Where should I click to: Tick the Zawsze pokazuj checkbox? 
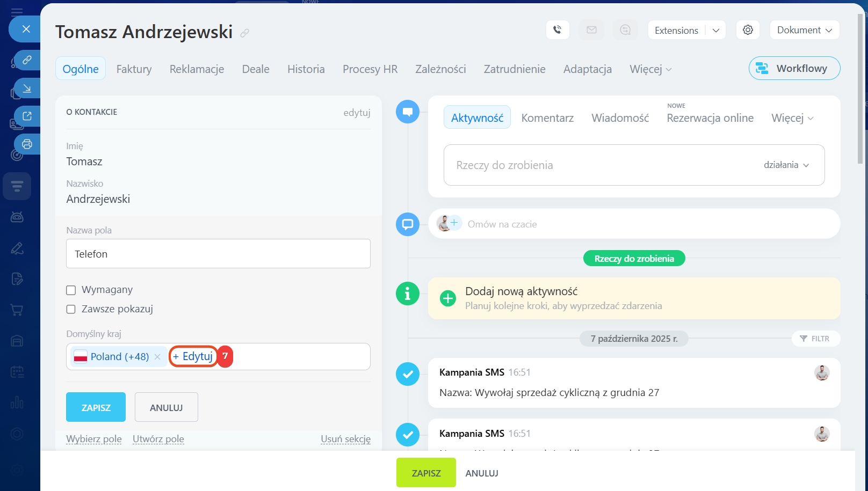pyautogui.click(x=71, y=310)
